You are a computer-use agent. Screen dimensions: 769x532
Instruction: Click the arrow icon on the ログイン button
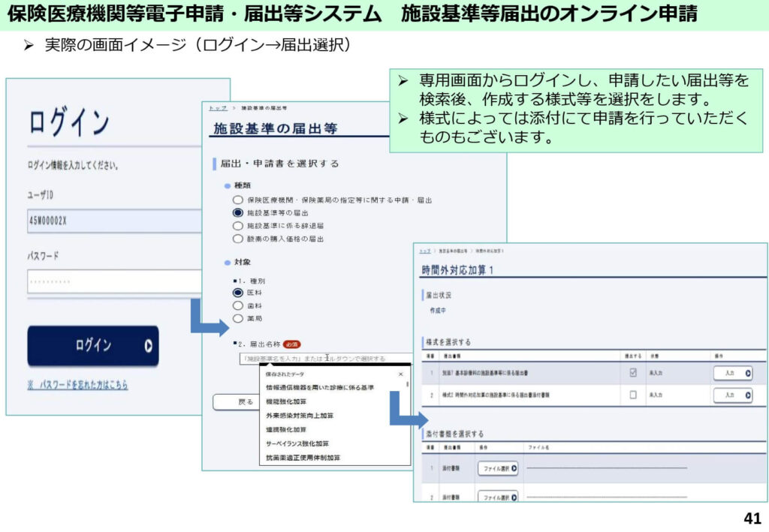149,346
